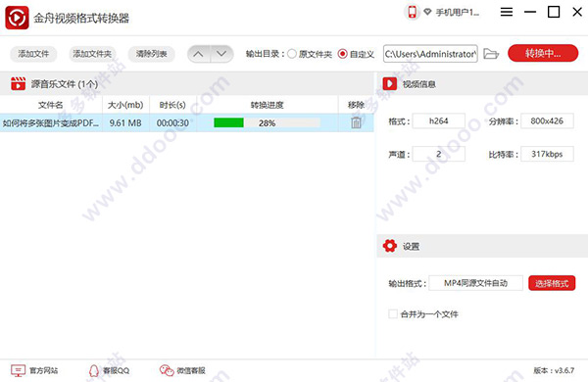Click 添加文件 button
This screenshot has height=382, width=588.
(33, 54)
